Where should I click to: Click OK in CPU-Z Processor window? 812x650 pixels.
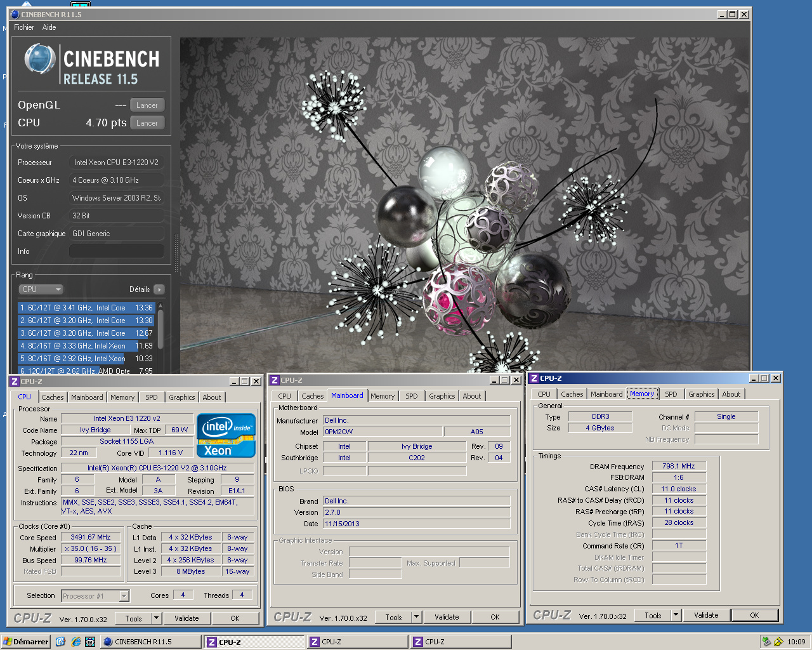[x=235, y=618]
